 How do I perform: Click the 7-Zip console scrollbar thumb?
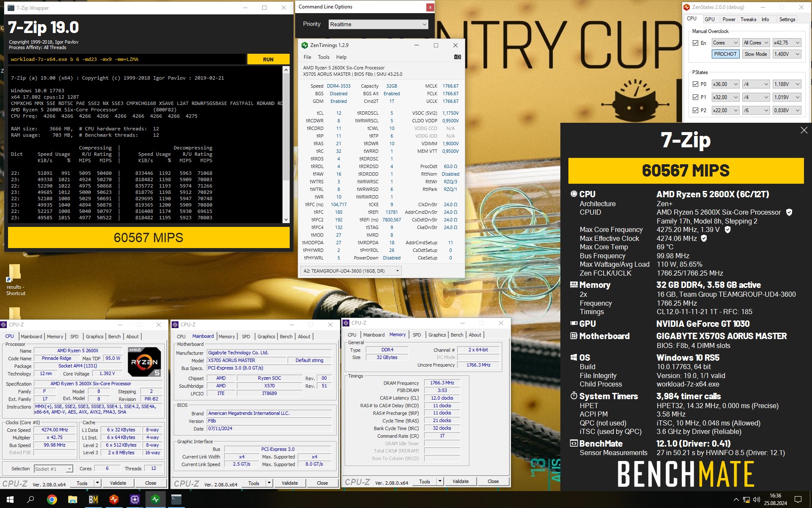click(x=286, y=127)
